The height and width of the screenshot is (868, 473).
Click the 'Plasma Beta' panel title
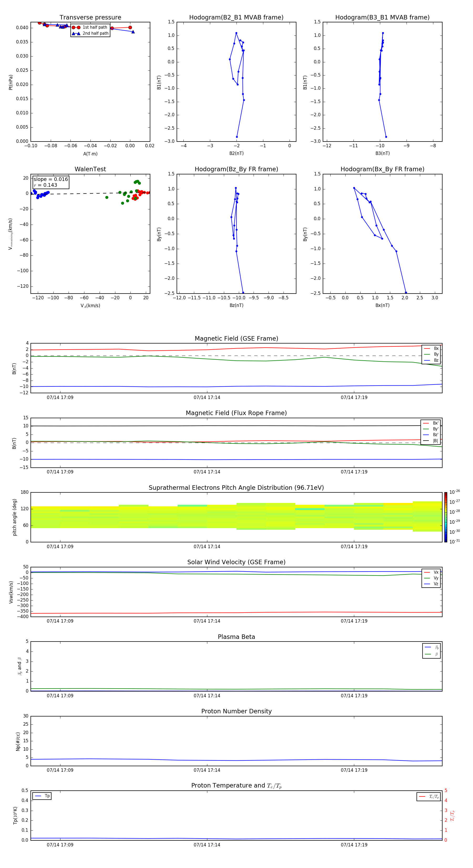pos(236,637)
